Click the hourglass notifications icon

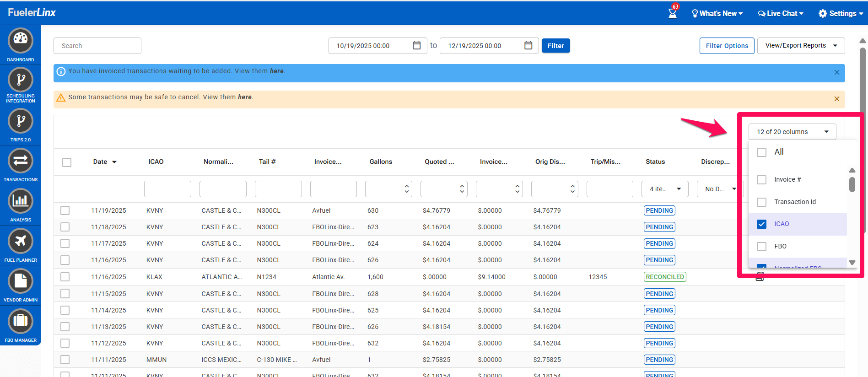pos(672,13)
